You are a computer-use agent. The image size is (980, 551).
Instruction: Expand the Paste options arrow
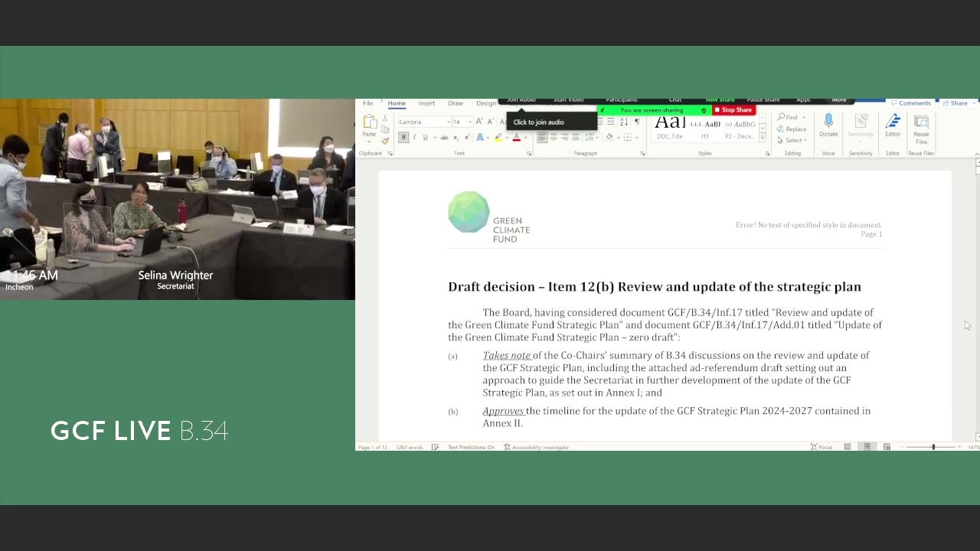point(369,141)
